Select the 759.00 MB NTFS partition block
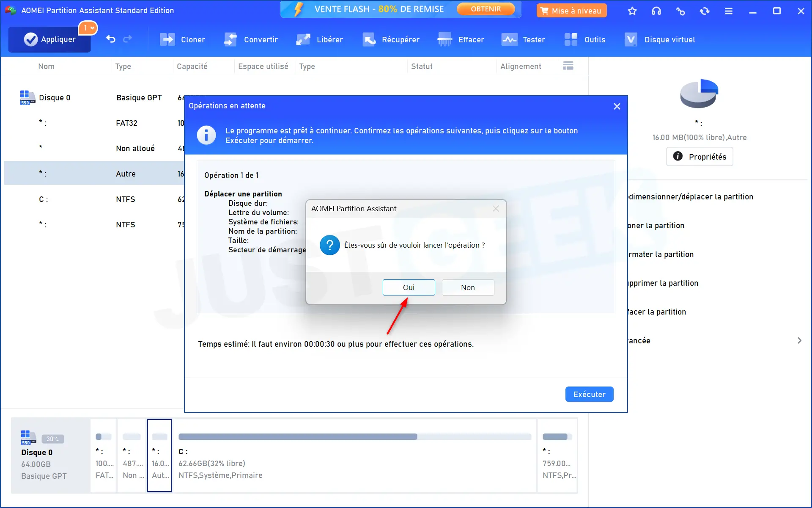Viewport: 812px width, 508px height. tap(557, 456)
